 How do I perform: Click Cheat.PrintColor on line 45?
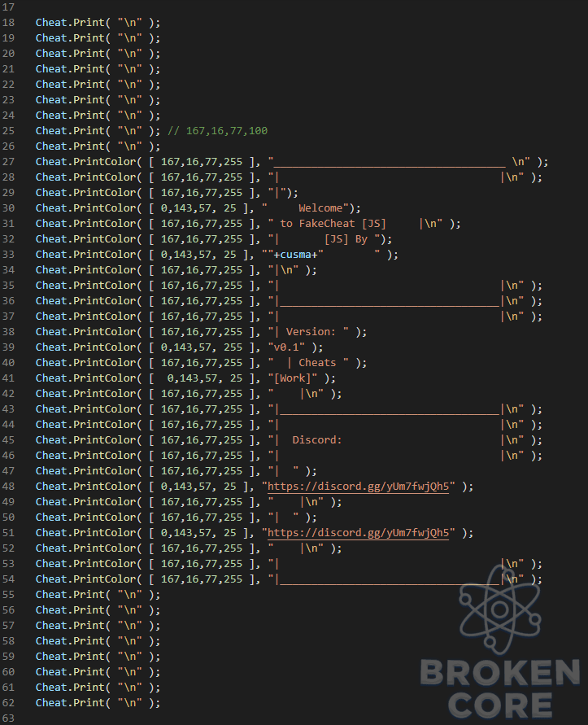(86, 440)
